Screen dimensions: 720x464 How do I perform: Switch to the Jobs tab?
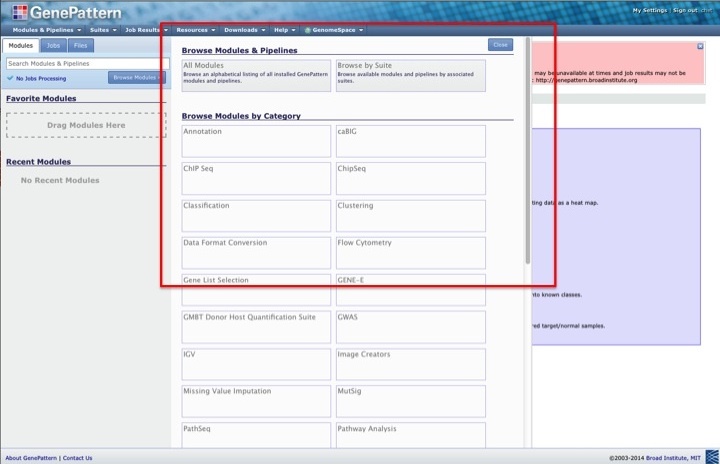pos(53,45)
